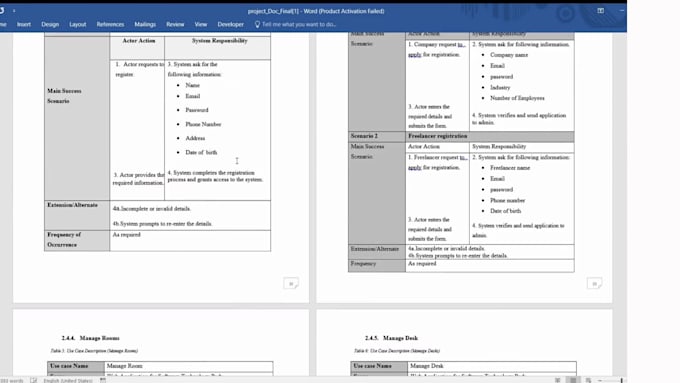
Task: Click the lightbulb icon beside Tell me
Action: pyautogui.click(x=257, y=24)
